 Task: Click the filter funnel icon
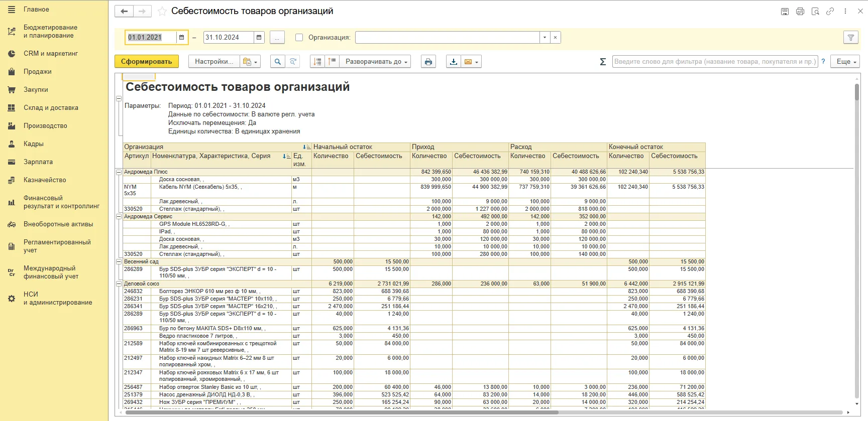click(850, 38)
